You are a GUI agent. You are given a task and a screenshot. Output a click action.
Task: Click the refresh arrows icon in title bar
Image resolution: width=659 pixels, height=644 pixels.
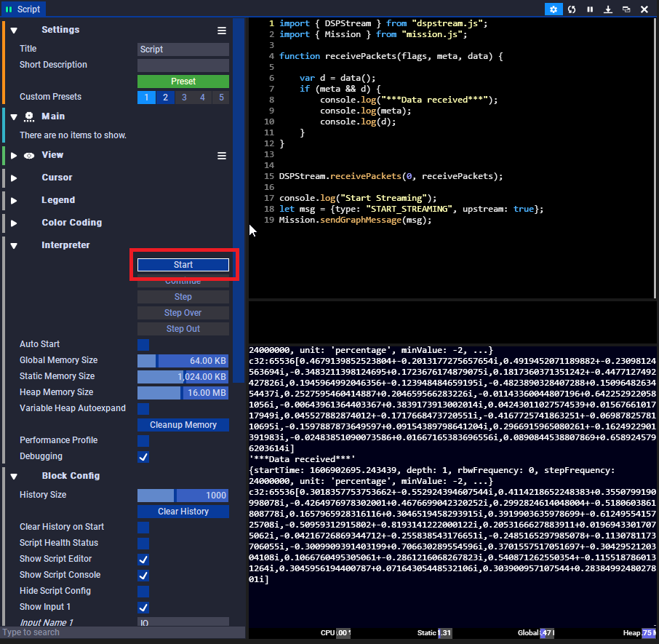572,9
